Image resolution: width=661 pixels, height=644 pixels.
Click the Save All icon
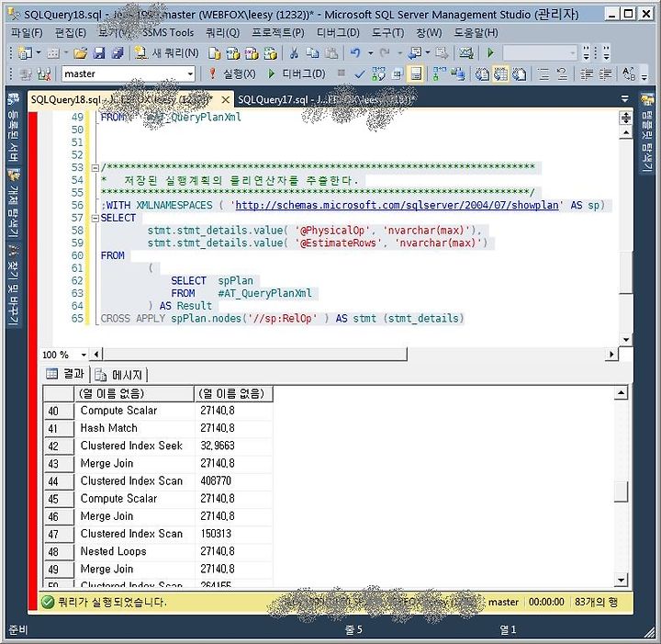118,52
